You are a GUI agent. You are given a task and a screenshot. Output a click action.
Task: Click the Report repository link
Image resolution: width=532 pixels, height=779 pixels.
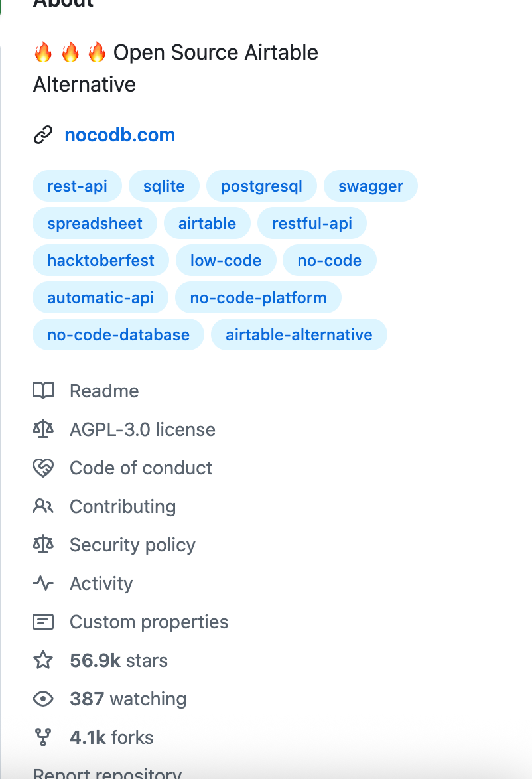click(x=107, y=773)
